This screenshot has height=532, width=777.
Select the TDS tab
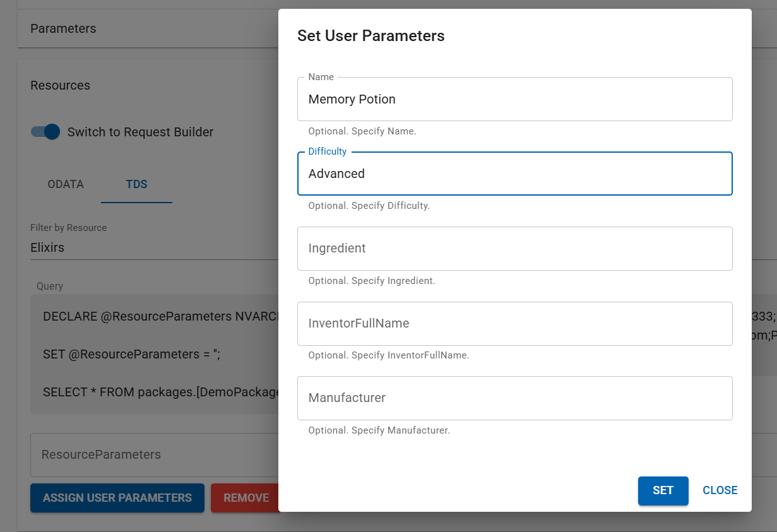[136, 184]
